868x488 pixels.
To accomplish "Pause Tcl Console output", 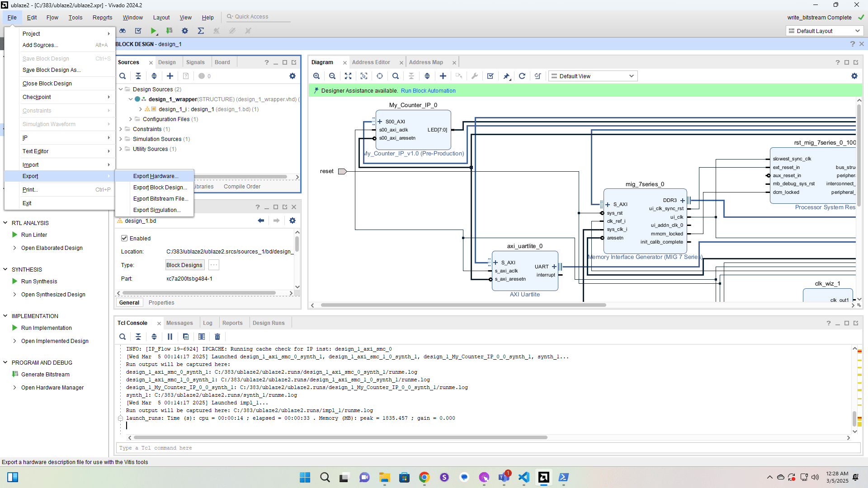I will pos(170,337).
